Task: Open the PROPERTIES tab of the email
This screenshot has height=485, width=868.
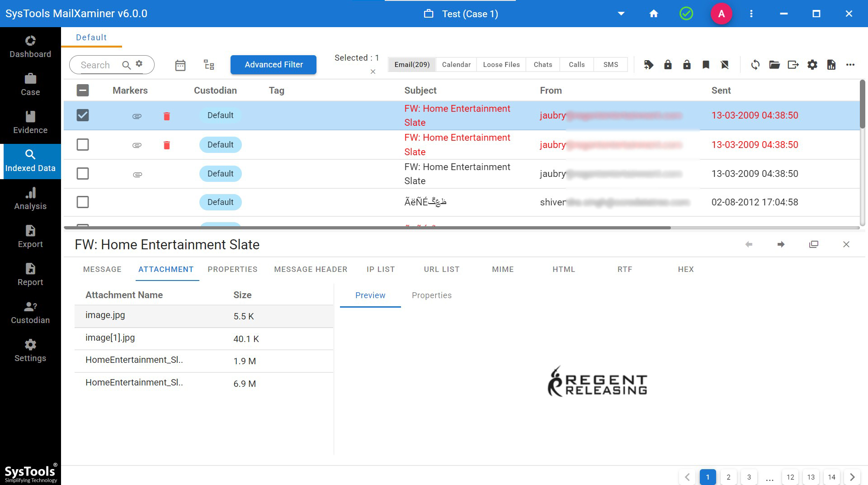Action: pos(232,269)
